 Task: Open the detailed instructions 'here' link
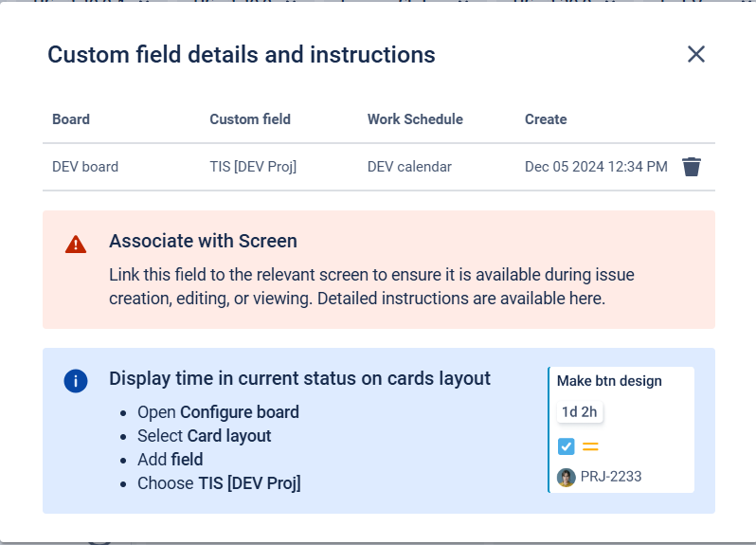(585, 299)
